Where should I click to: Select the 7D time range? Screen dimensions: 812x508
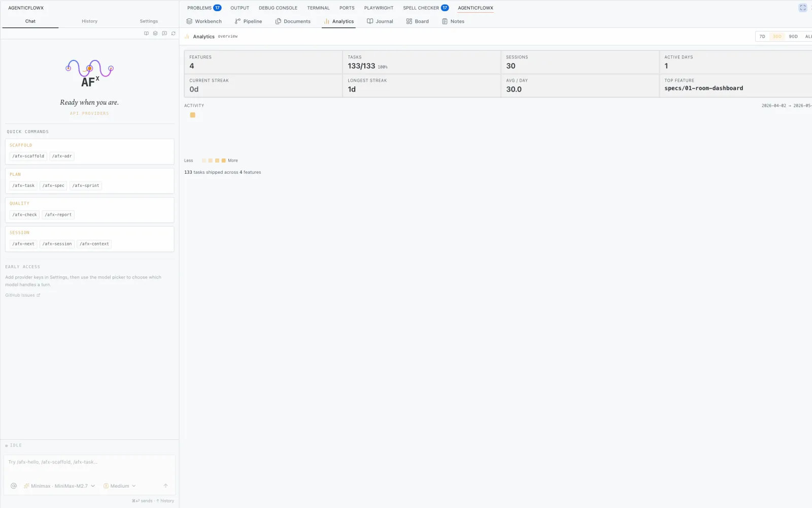point(762,37)
